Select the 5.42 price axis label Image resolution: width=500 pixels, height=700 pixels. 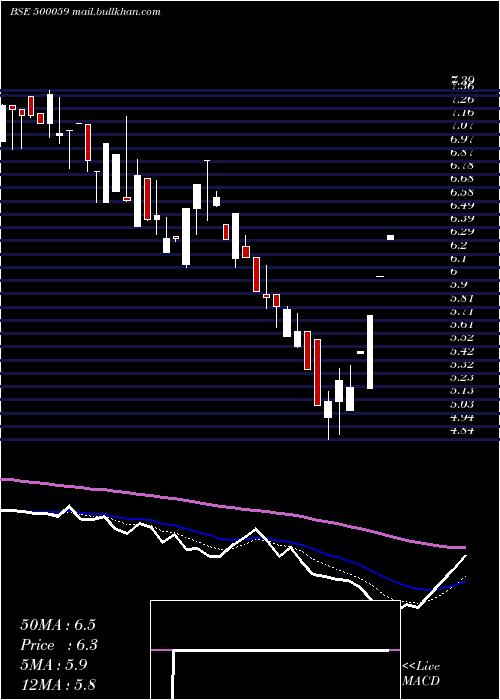462,351
